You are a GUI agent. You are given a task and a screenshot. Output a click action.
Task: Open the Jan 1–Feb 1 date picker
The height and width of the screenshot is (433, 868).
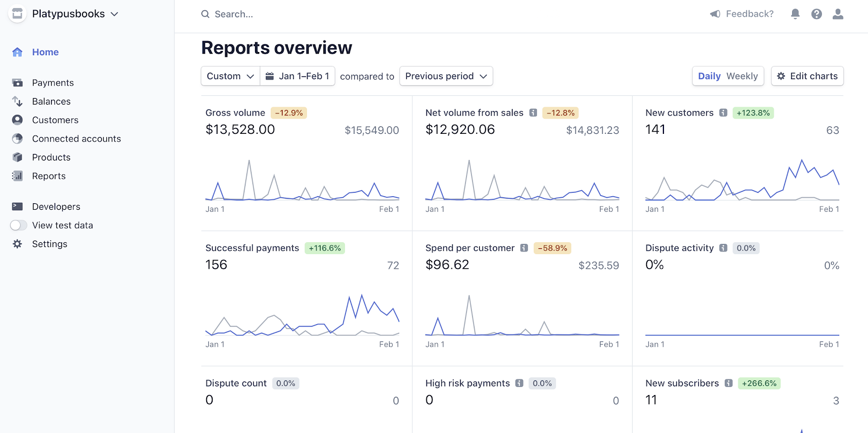click(x=297, y=76)
